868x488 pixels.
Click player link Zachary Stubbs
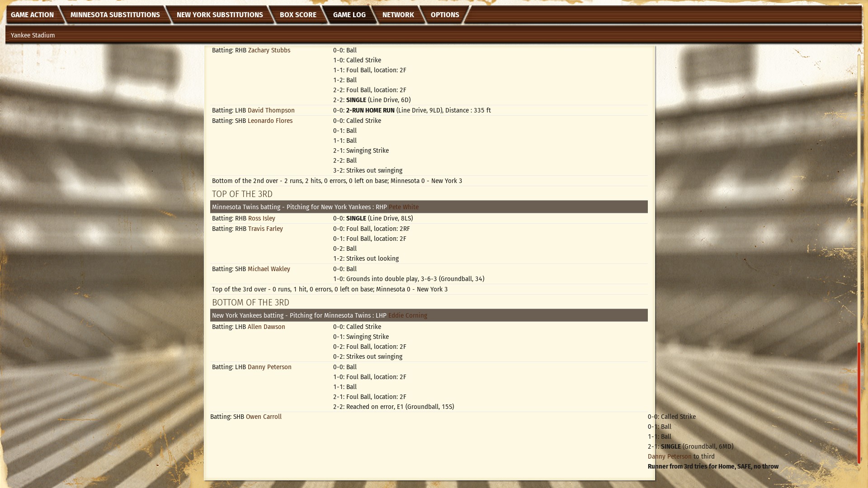pyautogui.click(x=269, y=51)
